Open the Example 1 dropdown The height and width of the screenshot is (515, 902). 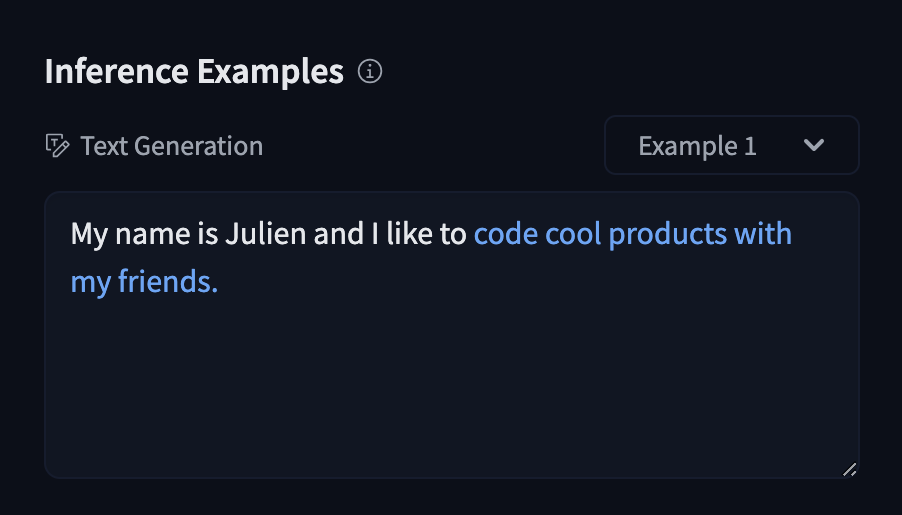(731, 146)
